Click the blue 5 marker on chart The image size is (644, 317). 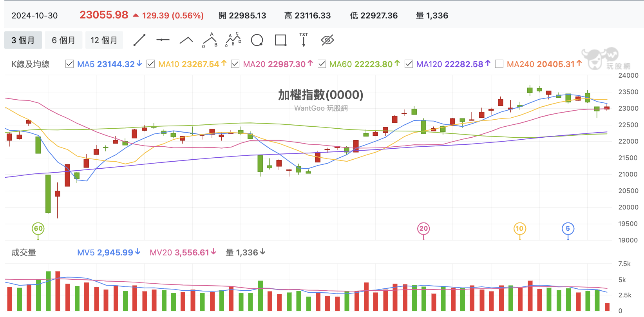(568, 229)
